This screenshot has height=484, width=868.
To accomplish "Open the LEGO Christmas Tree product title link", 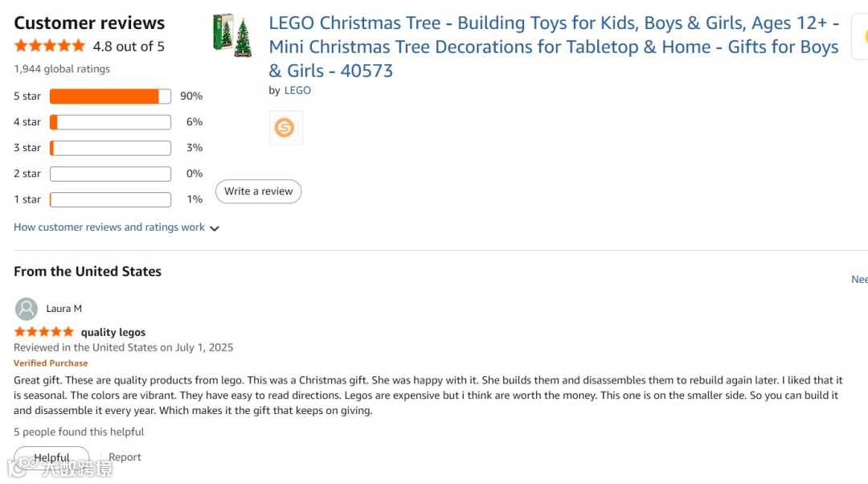I will click(x=554, y=47).
